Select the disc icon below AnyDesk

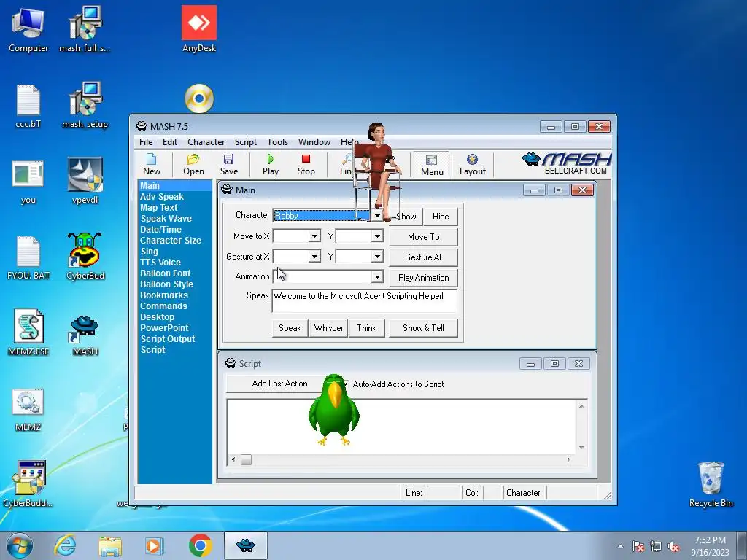[199, 98]
